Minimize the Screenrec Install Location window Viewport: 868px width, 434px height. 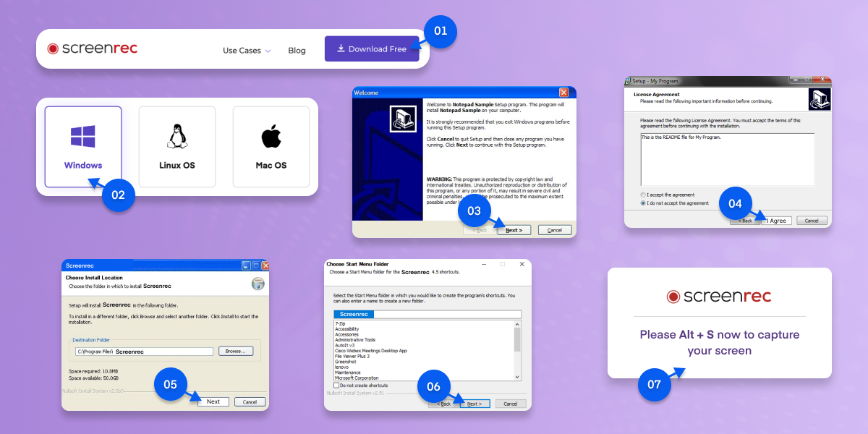[x=246, y=265]
